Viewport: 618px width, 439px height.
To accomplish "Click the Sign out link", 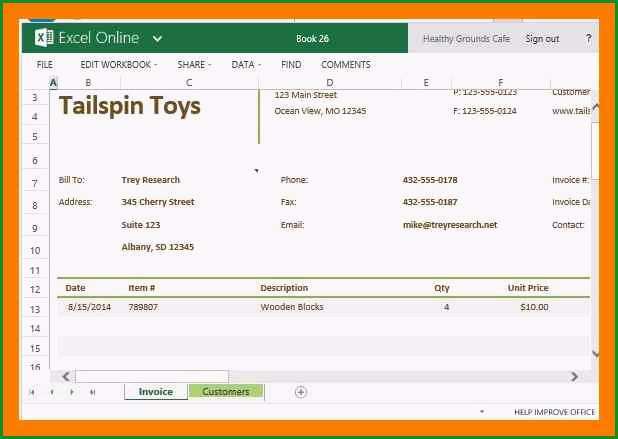I will [542, 39].
